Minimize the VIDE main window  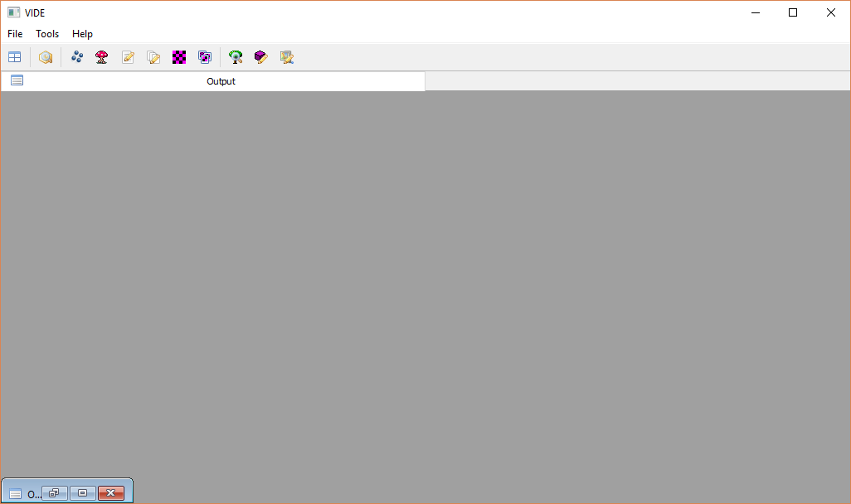coord(756,12)
